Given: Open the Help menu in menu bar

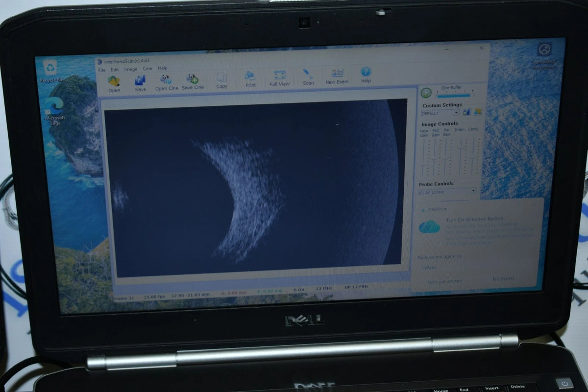Looking at the screenshot, I should pos(162,68).
